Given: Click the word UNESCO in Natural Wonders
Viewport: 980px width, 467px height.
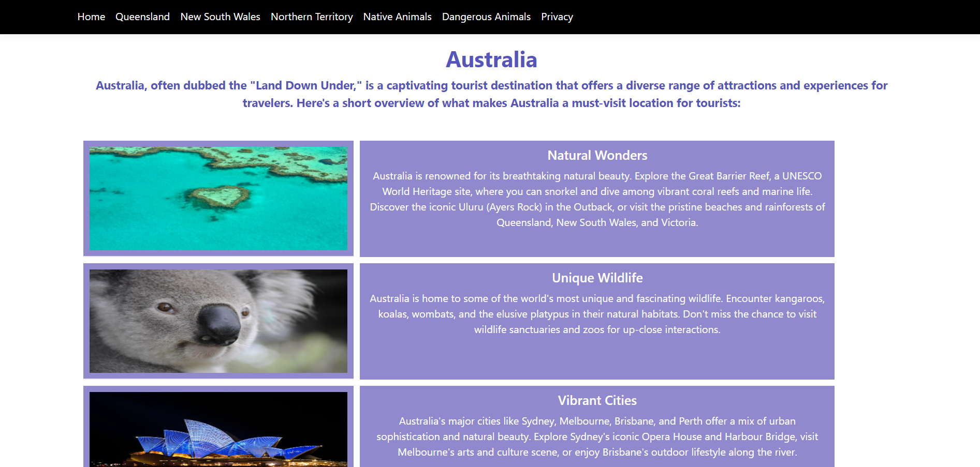Looking at the screenshot, I should [x=801, y=176].
